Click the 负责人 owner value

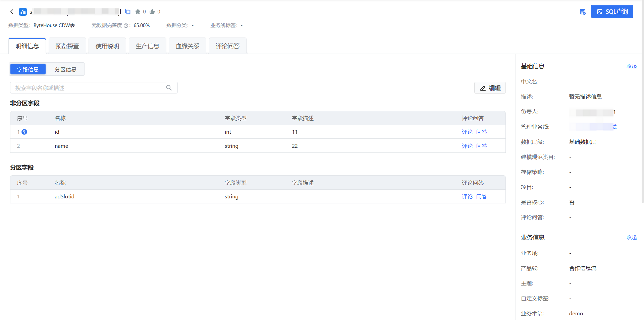point(592,112)
